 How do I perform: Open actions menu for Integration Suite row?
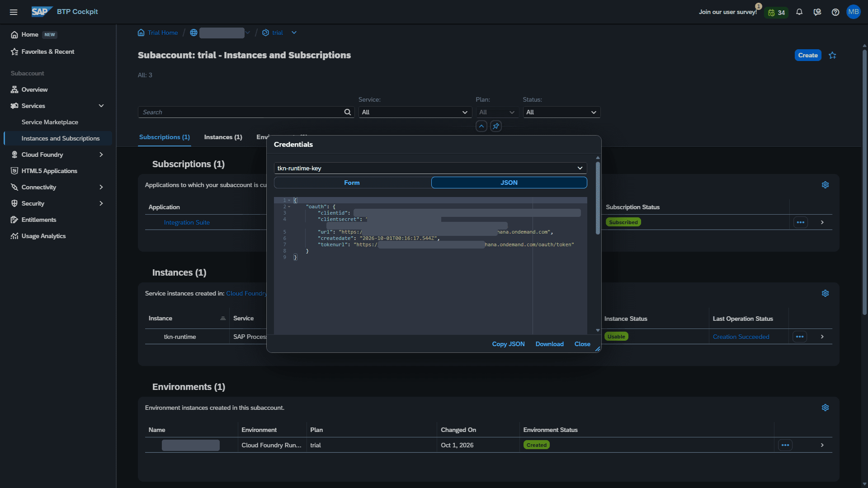pos(800,222)
